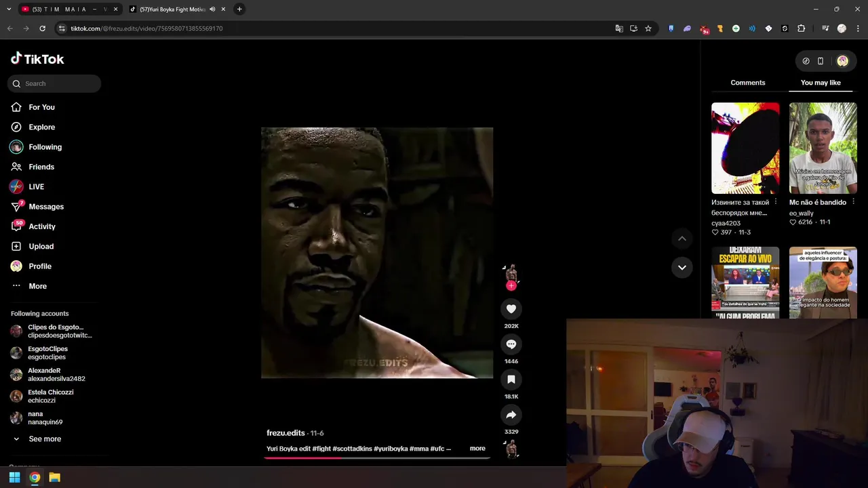Screen dimensions: 868x488
Task: Open options for eo_wally recommended video
Action: pyautogui.click(x=854, y=202)
